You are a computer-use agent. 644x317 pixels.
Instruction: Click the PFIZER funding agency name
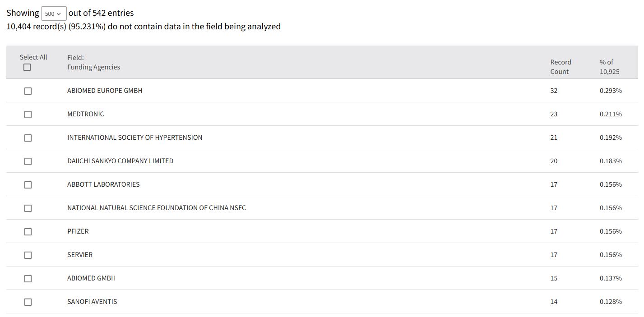point(78,231)
